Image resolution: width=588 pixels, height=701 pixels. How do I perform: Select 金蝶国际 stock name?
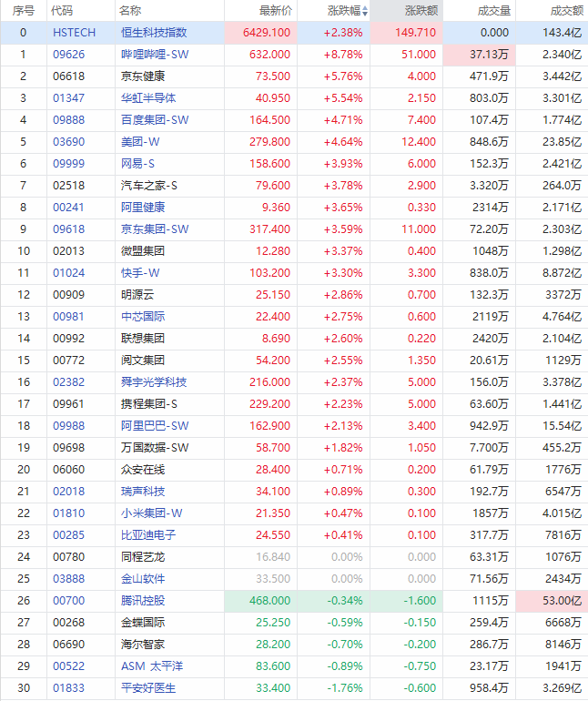click(143, 623)
